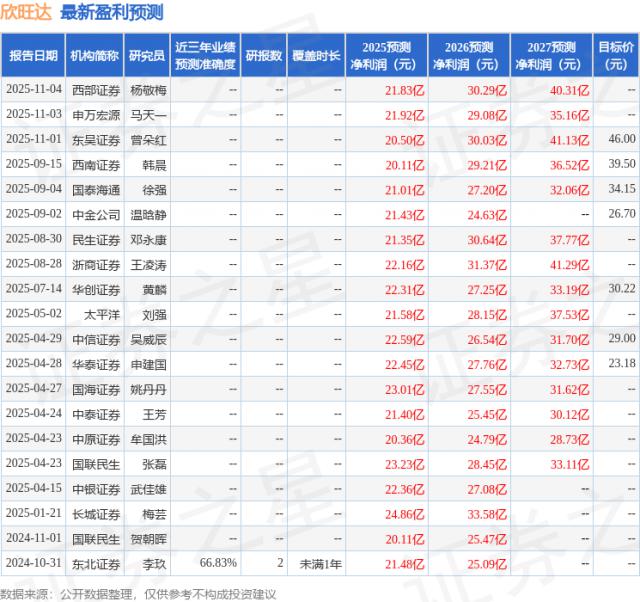Click the 2025-07-14 report date cell
Screen dimensions: 640x602
[33, 288]
